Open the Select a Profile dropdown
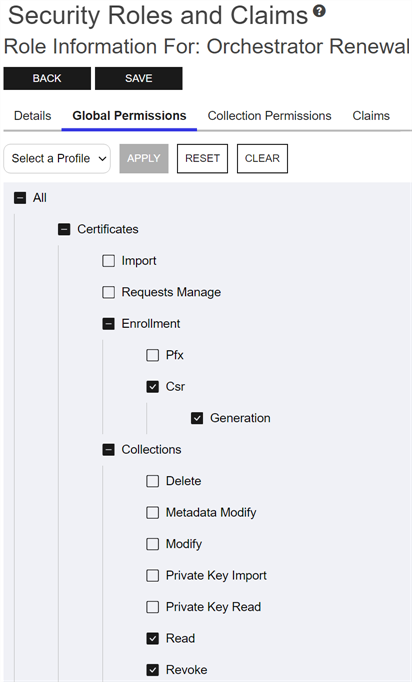412x682 pixels. coord(57,159)
